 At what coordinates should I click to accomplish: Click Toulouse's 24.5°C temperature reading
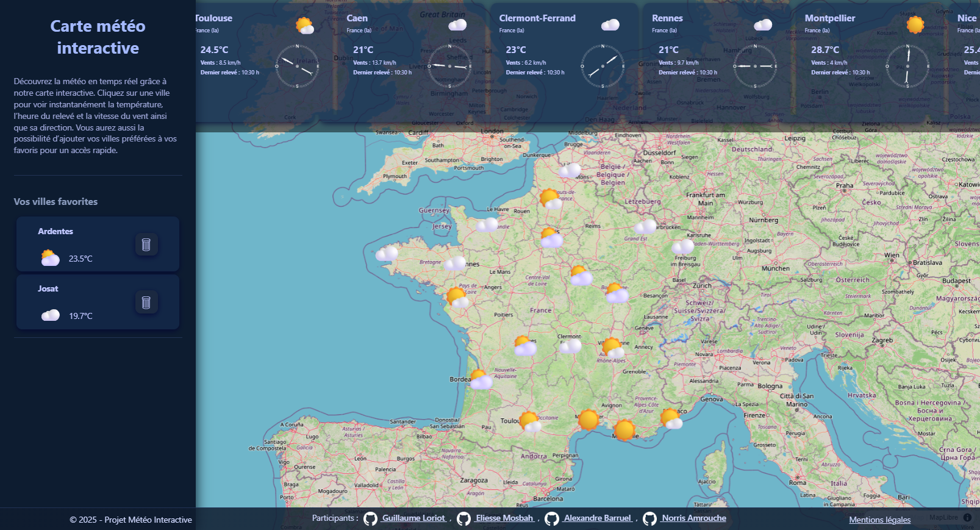point(214,50)
